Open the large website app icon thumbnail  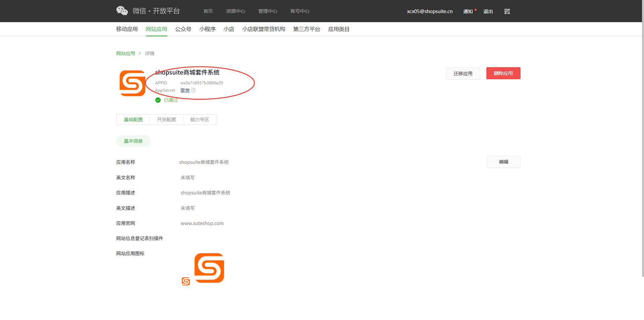[x=209, y=268]
